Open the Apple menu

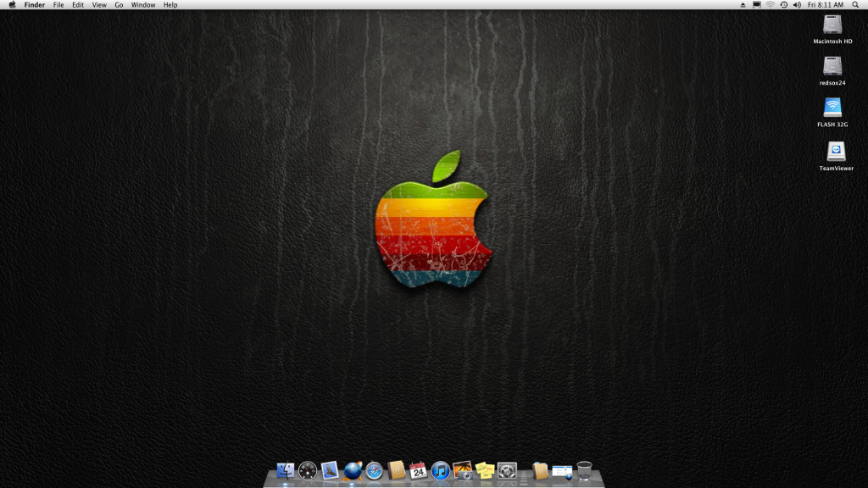click(12, 5)
